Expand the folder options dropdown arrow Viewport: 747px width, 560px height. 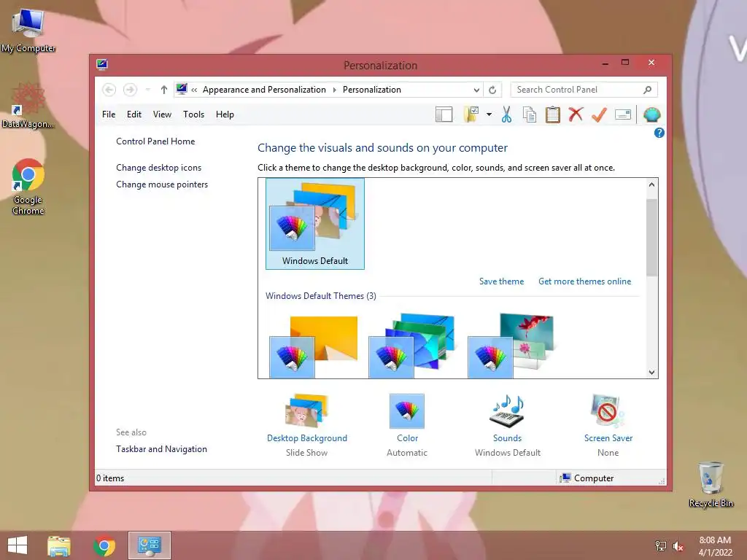coord(489,114)
